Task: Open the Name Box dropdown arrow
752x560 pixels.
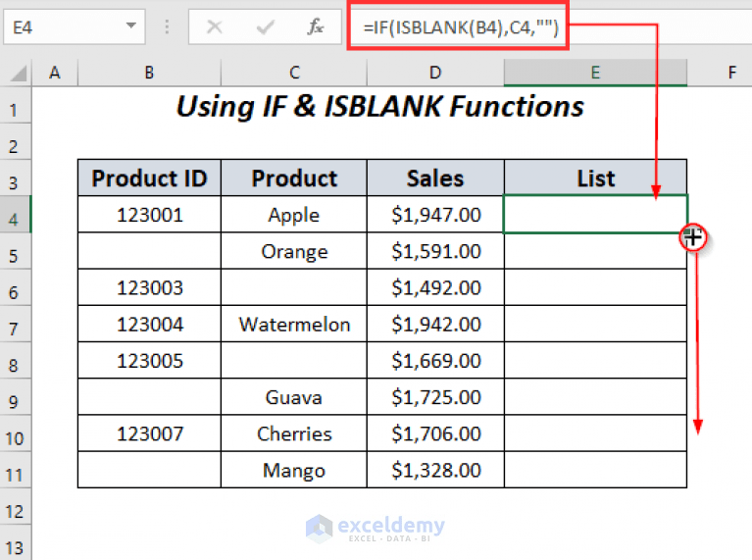Action: 130,25
